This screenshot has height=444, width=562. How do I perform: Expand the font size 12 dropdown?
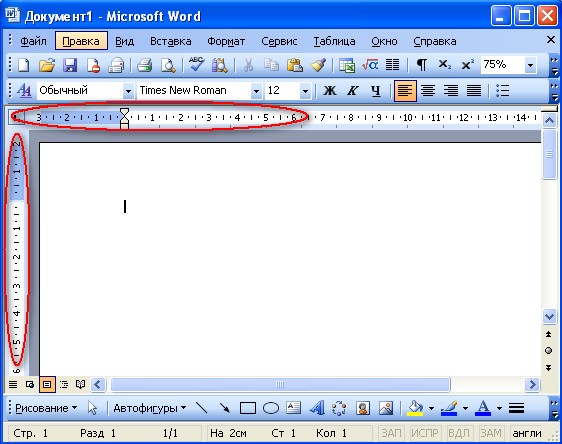pyautogui.click(x=305, y=91)
